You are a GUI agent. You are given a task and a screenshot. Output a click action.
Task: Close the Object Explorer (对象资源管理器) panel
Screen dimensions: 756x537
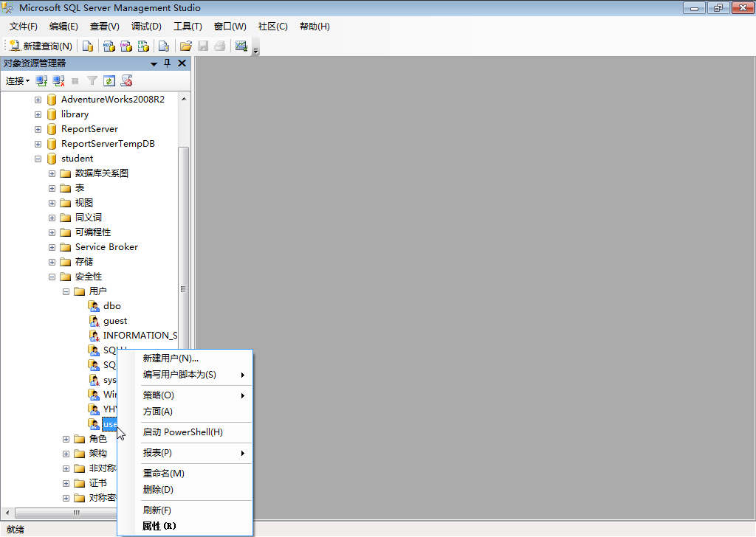point(182,63)
